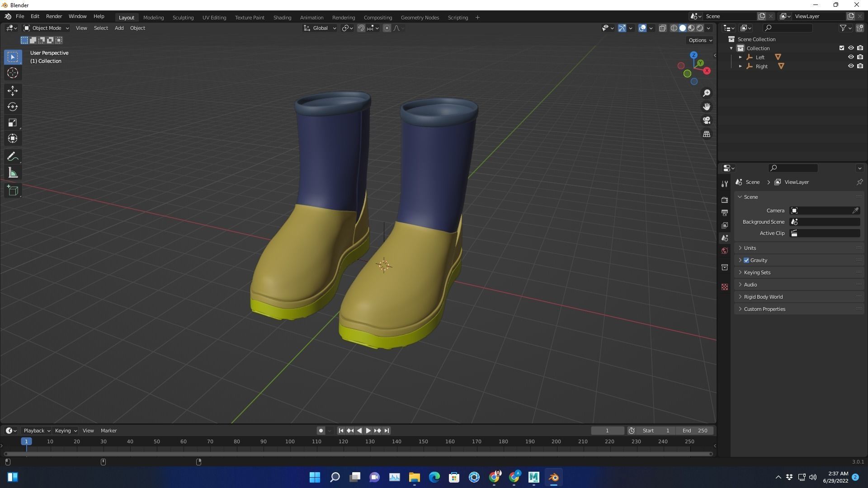
Task: Click the current frame number field
Action: [x=608, y=431]
